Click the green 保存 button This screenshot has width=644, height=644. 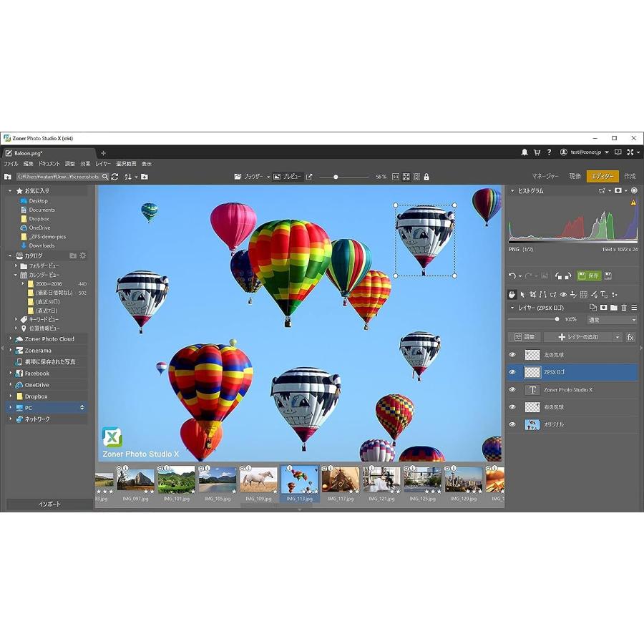click(x=589, y=275)
